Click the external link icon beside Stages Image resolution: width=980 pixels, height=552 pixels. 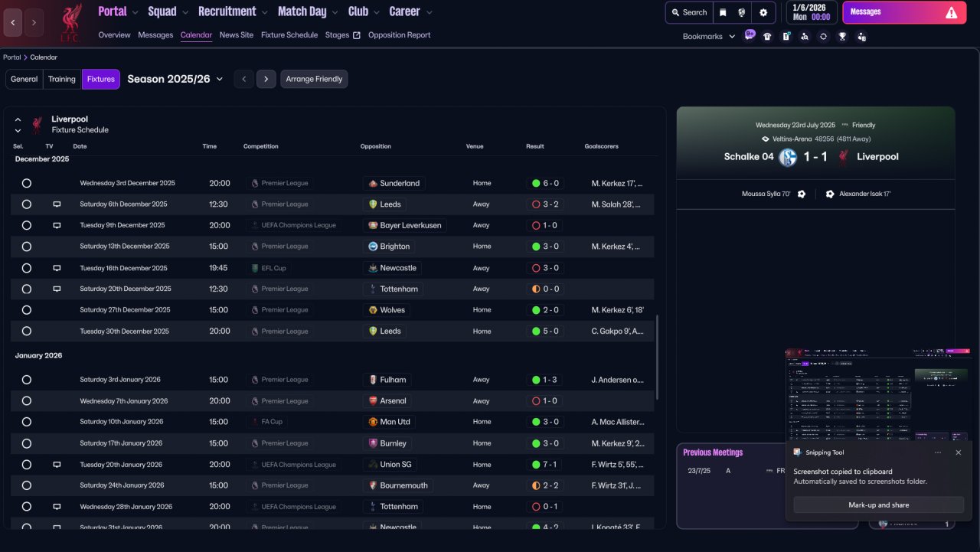[356, 35]
